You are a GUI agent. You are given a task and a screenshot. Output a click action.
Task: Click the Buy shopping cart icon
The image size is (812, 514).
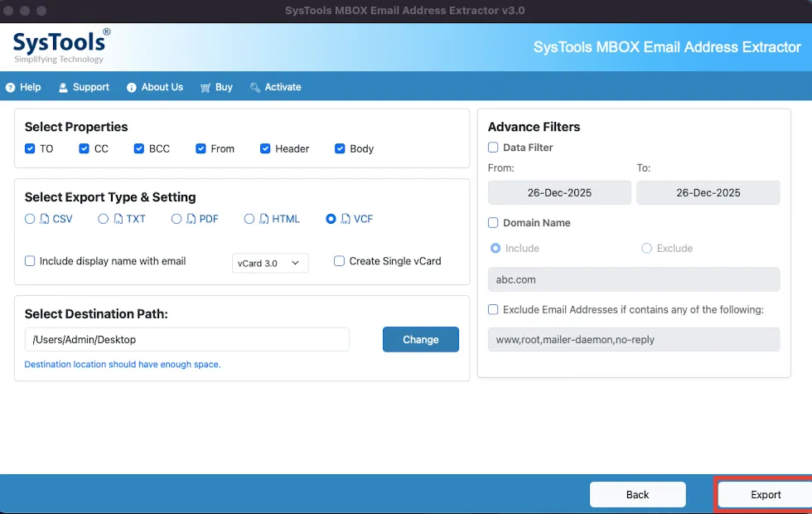coord(205,88)
